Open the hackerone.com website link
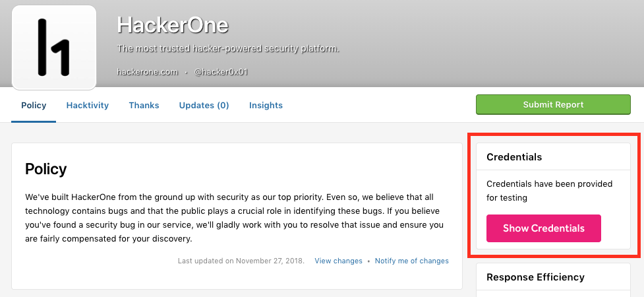Screen dimensions: 644x297 pyautogui.click(x=148, y=72)
